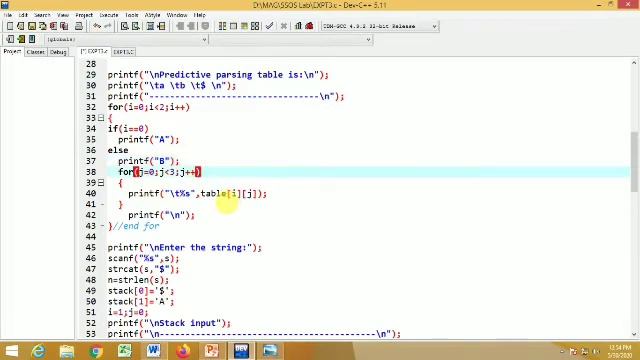The width and height of the screenshot is (640, 360).
Task: Click the Replace toolbar icon
Action: point(136,26)
